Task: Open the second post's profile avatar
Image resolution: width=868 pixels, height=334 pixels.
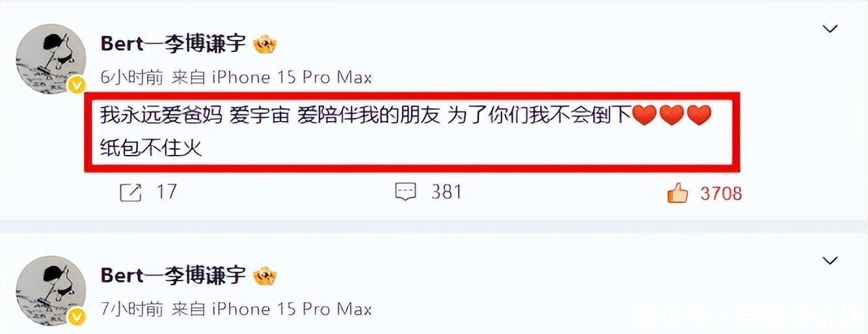Action: tap(51, 291)
